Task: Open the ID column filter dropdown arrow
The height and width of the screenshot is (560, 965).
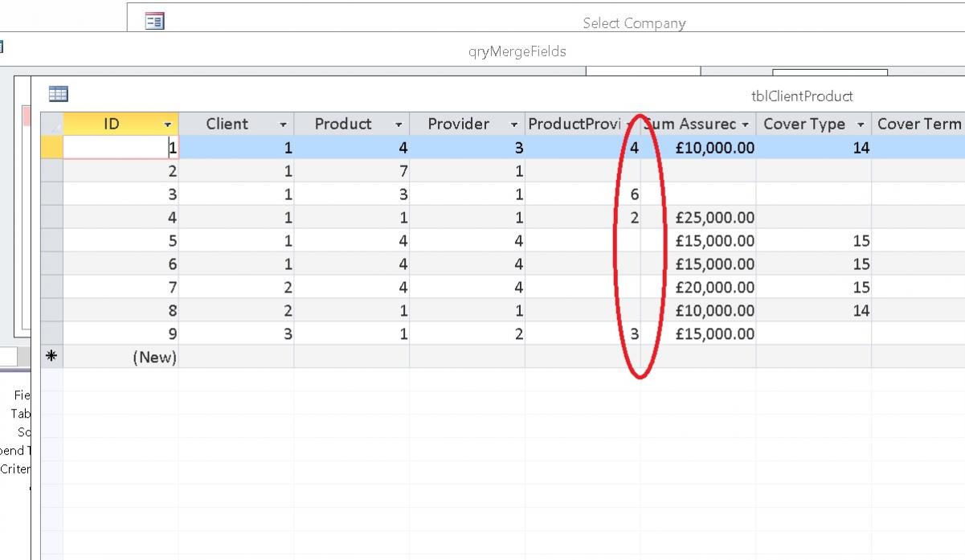Action: (168, 125)
